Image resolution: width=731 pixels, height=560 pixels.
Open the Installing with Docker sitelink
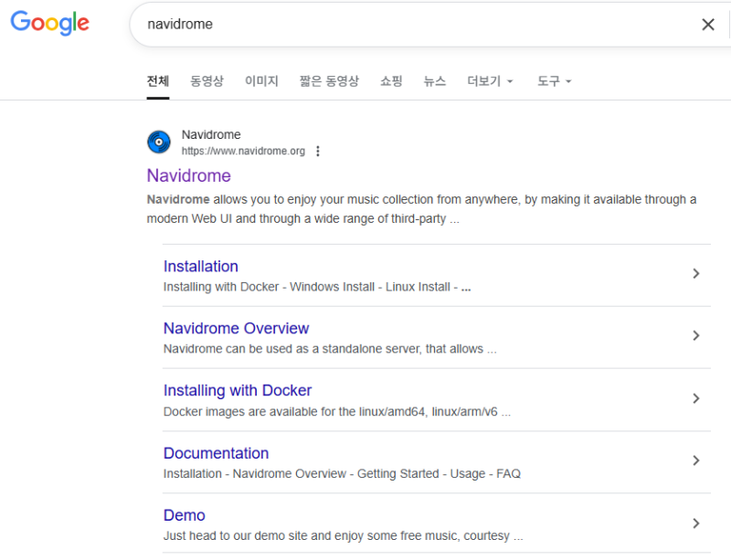[238, 390]
